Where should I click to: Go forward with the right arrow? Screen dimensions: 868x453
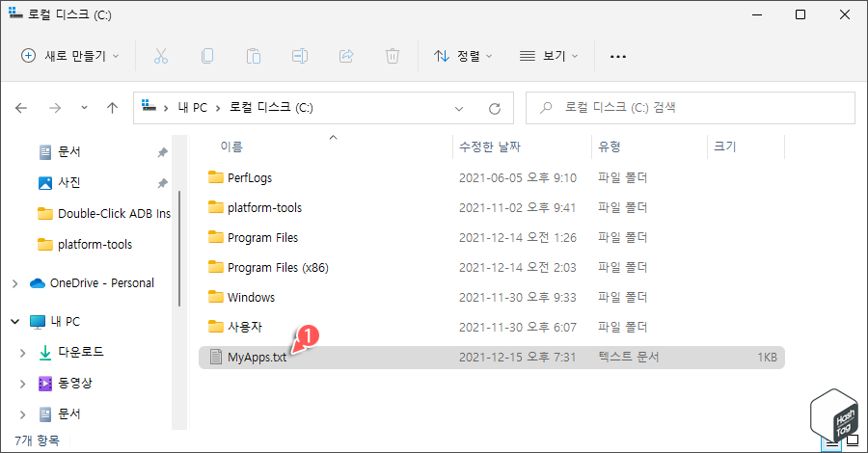coord(55,108)
